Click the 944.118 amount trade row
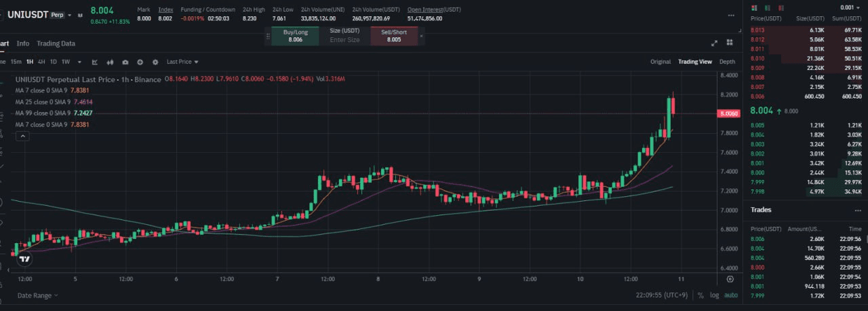868x311 pixels. pos(806,287)
